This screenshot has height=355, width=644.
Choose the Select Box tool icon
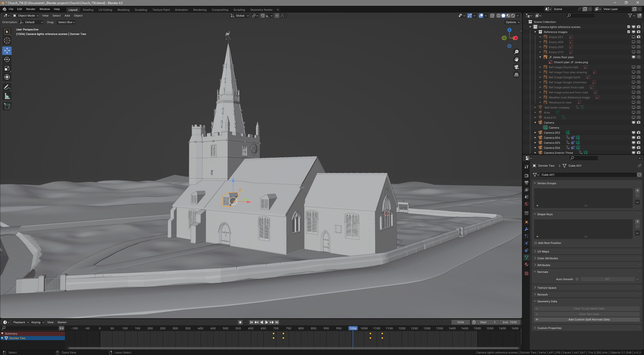pyautogui.click(x=7, y=32)
